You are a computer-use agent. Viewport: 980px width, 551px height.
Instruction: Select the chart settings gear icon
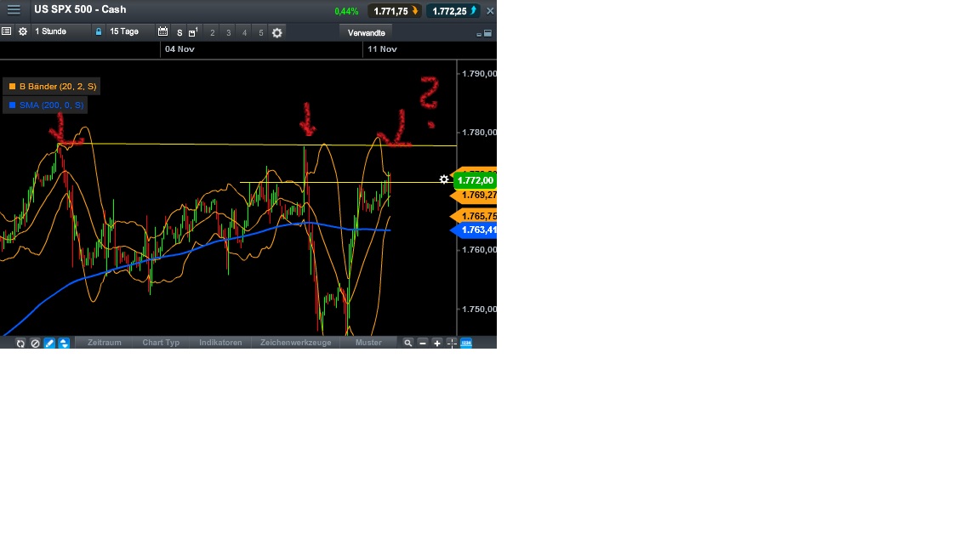(23, 31)
